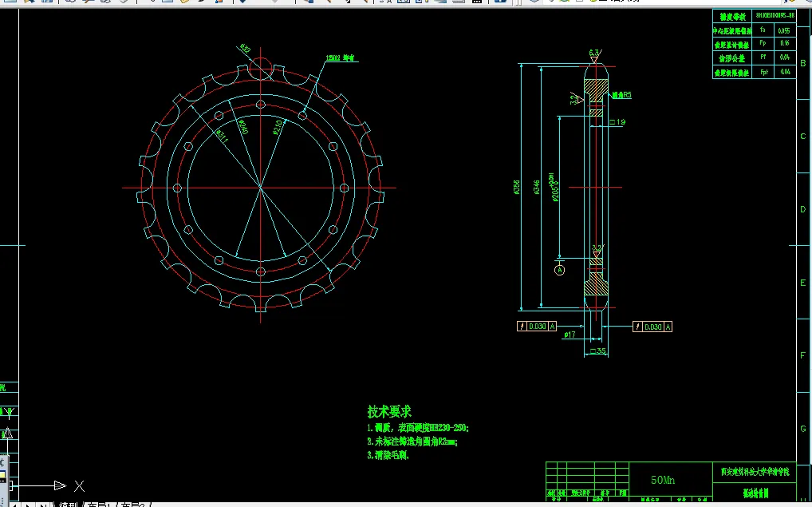Screen dimensions: 812x507
Task: Select the third technical requirement line
Action: 388,455
